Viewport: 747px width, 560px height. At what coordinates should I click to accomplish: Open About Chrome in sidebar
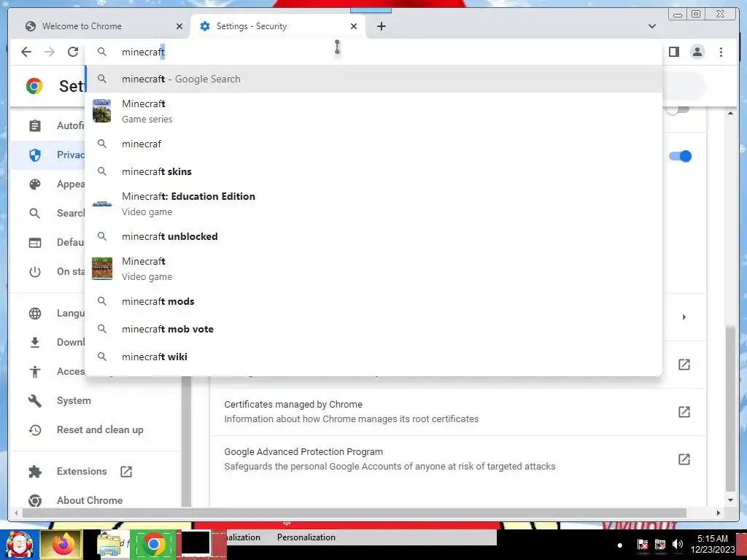(90, 500)
